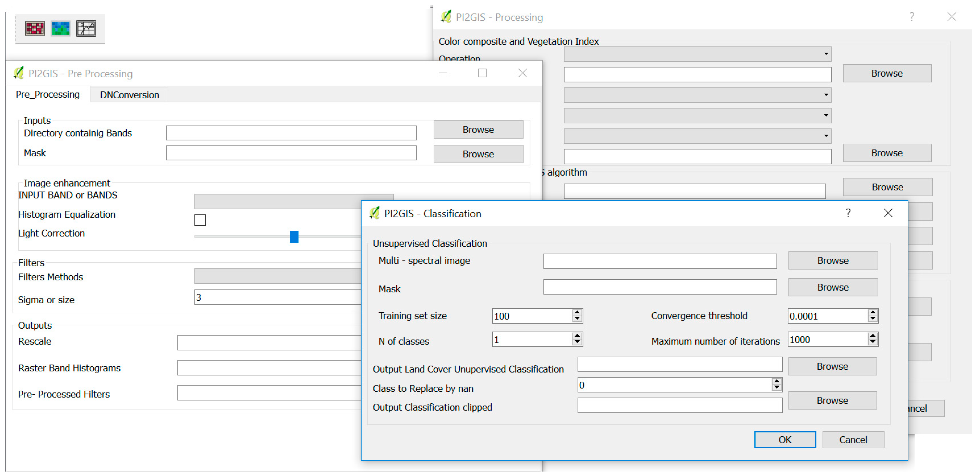This screenshot has height=476, width=980.
Task: Click the black-and-white grid map toolbar icon
Action: click(x=86, y=29)
